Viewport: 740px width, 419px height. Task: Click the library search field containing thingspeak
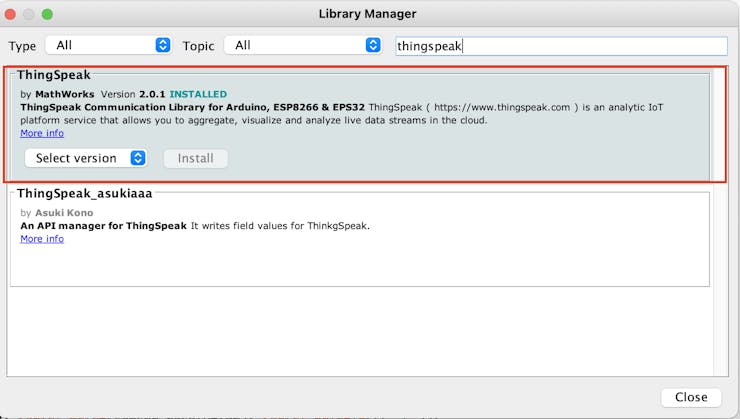[561, 46]
